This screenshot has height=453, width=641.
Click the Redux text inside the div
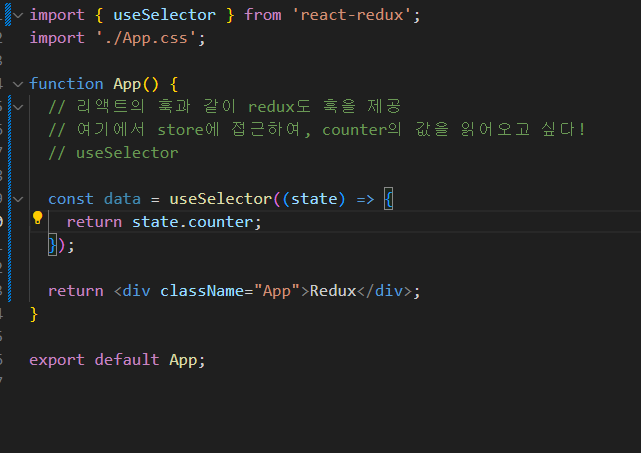(333, 291)
